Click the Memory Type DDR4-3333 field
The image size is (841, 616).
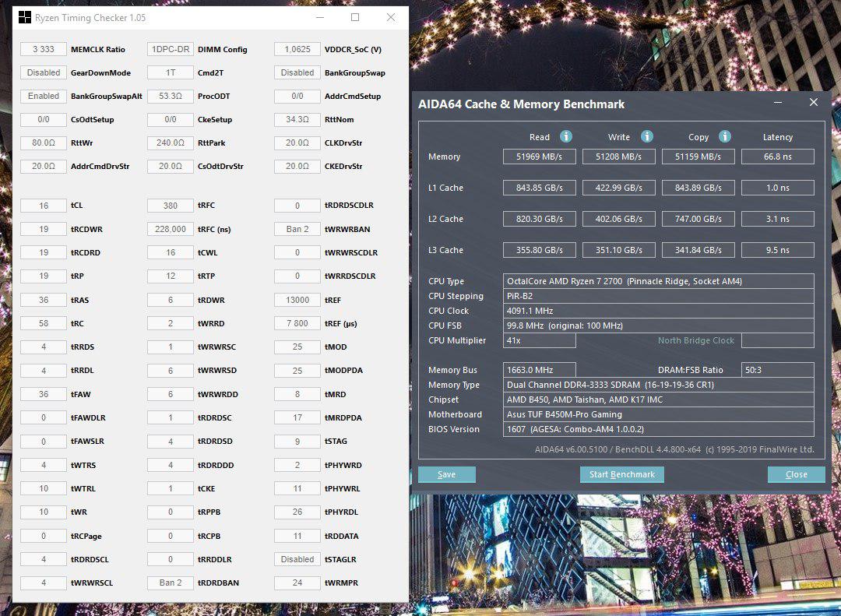tap(659, 385)
